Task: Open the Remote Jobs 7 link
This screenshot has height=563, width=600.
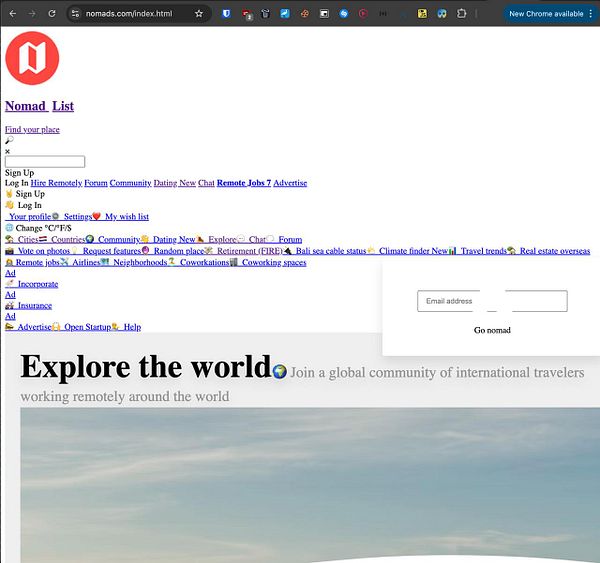Action: [x=244, y=183]
